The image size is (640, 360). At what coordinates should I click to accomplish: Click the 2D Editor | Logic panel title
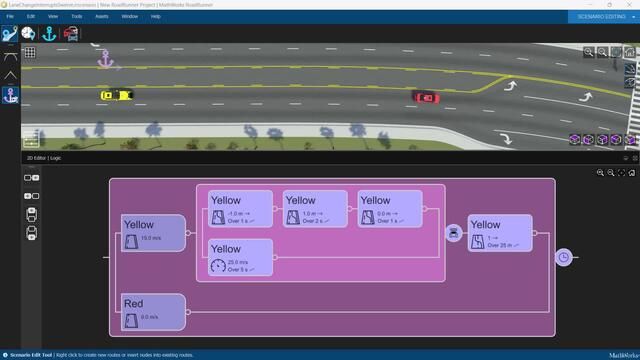pyautogui.click(x=44, y=158)
